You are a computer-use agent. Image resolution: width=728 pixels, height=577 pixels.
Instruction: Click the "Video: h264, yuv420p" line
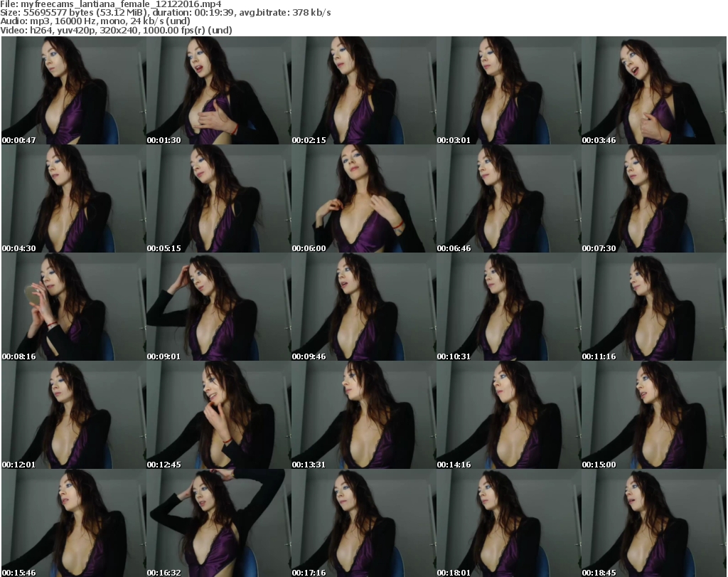pos(116,30)
